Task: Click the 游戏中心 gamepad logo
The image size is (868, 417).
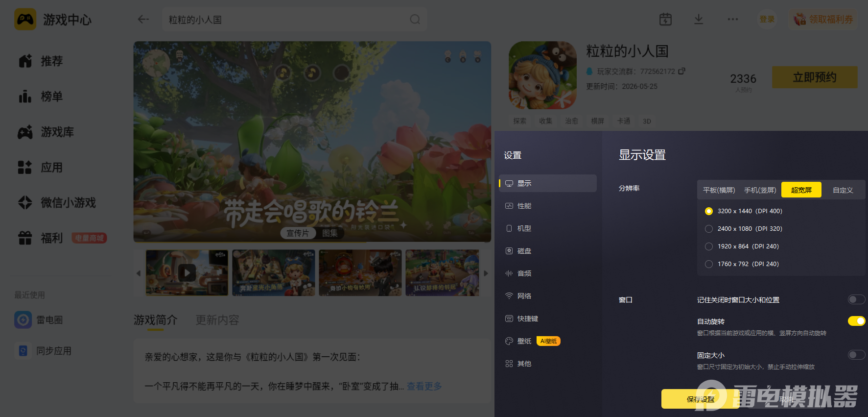Action: click(25, 20)
